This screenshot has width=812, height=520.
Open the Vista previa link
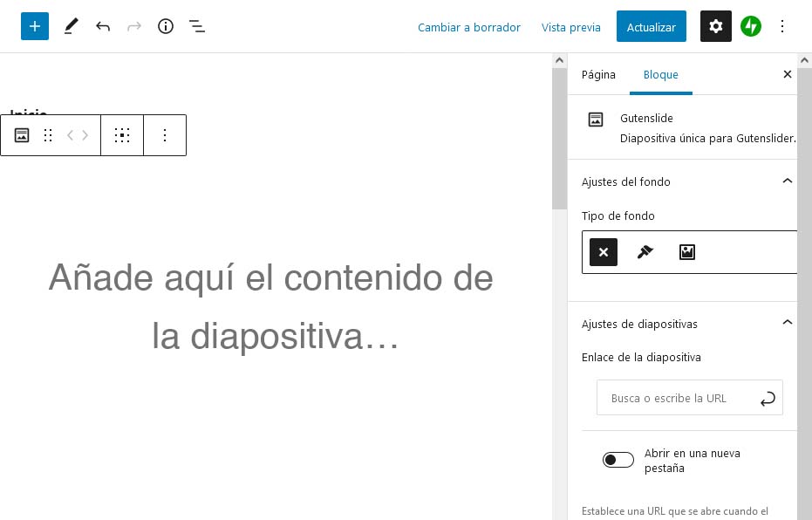[x=570, y=27]
